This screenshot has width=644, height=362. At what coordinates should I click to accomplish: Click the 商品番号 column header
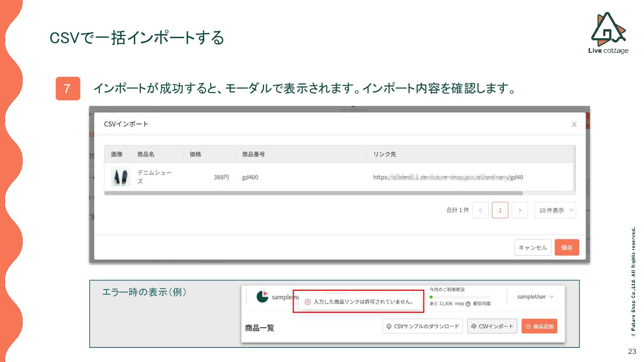[x=253, y=154]
